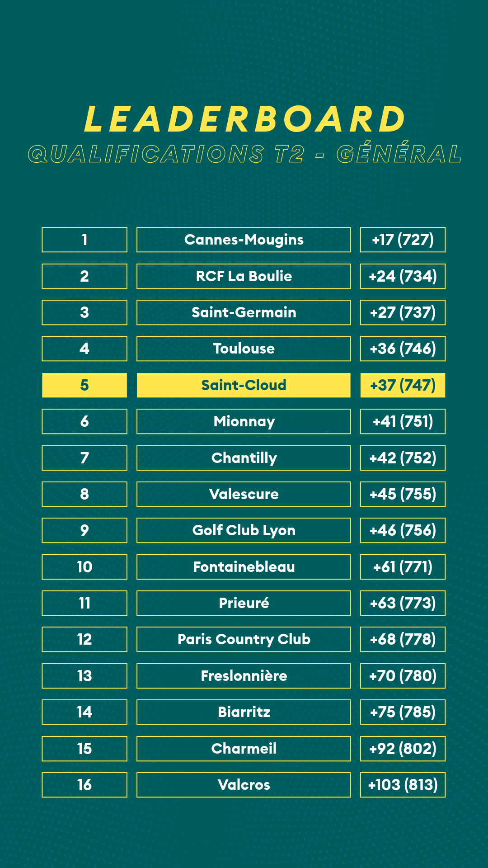488x868 pixels.
Task: Click the Toulouse team name box
Action: 244,349
